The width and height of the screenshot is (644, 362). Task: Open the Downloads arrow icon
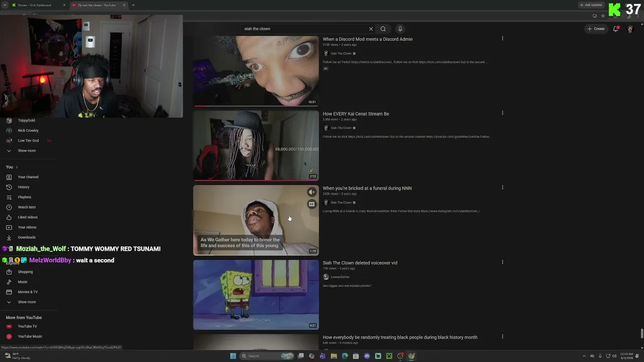point(9,237)
